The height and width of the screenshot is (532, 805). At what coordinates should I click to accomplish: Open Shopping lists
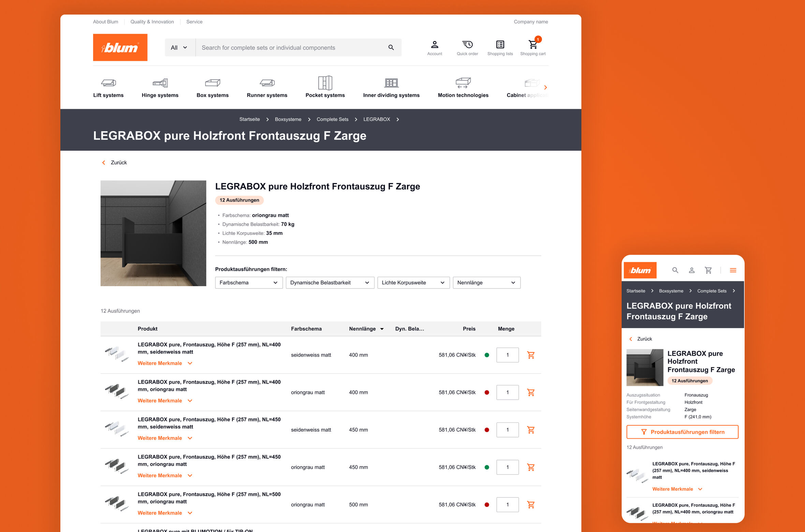[500, 45]
